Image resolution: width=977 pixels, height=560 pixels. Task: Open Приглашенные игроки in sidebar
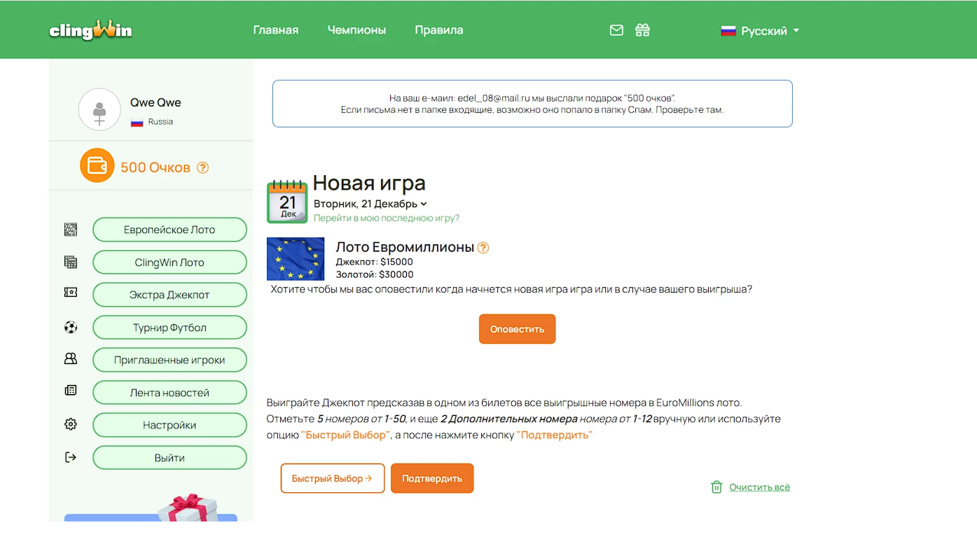[169, 360]
